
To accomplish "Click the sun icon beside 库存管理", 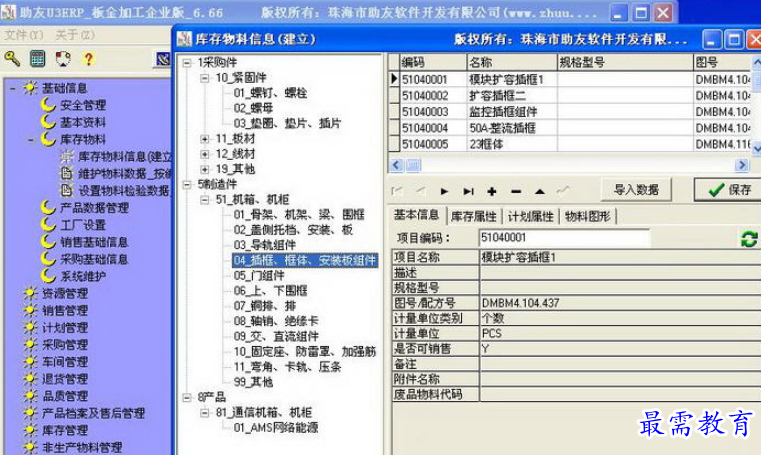I will [30, 430].
